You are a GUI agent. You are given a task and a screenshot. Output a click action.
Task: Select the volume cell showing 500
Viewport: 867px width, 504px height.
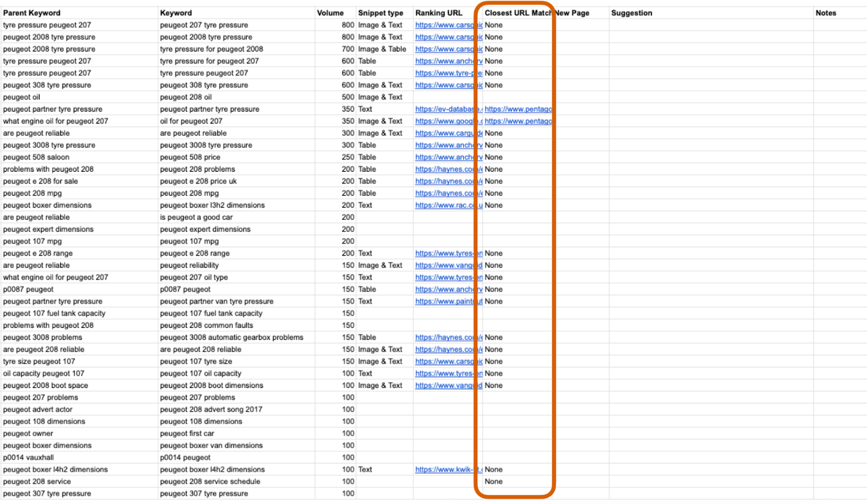coord(348,97)
